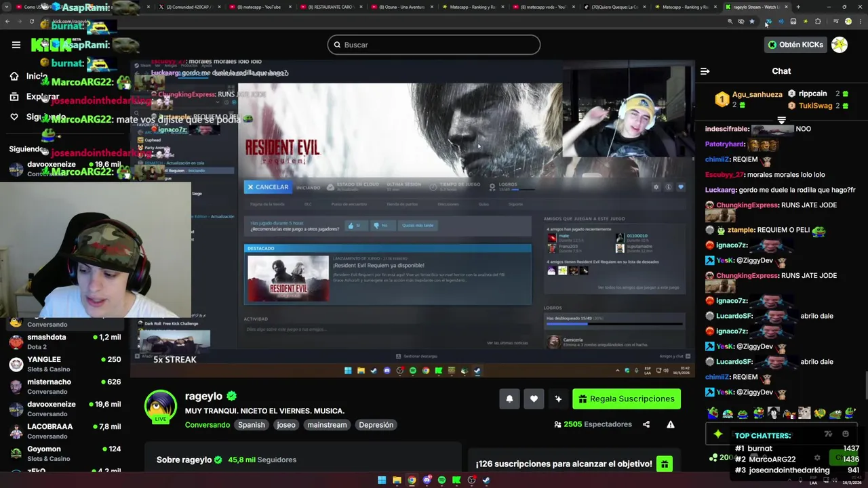The width and height of the screenshot is (868, 488).
Task: Toggle stream notifications bell button
Action: point(509,399)
